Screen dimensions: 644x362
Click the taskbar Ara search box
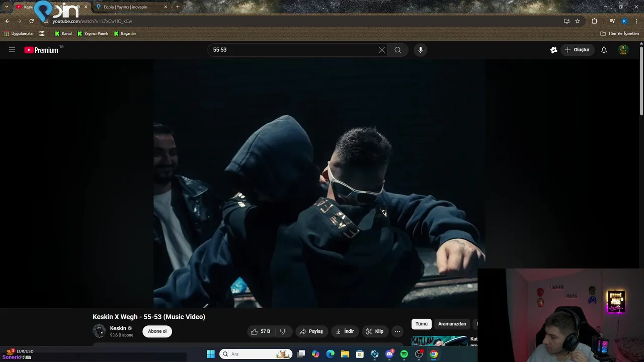256,354
